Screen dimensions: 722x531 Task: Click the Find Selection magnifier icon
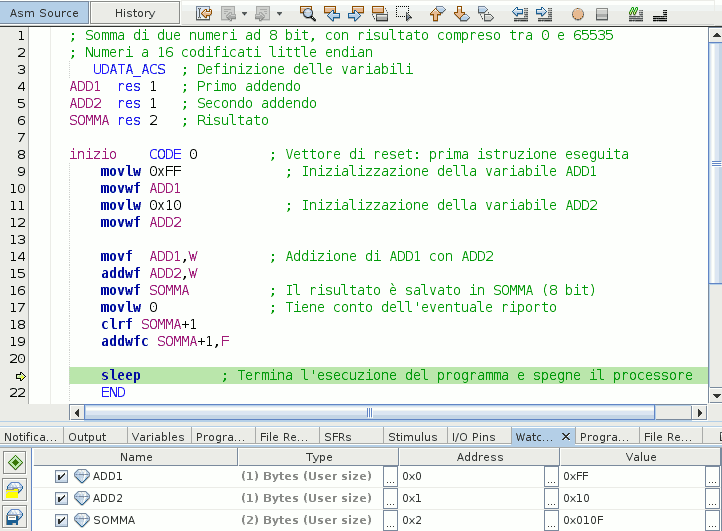tap(308, 14)
